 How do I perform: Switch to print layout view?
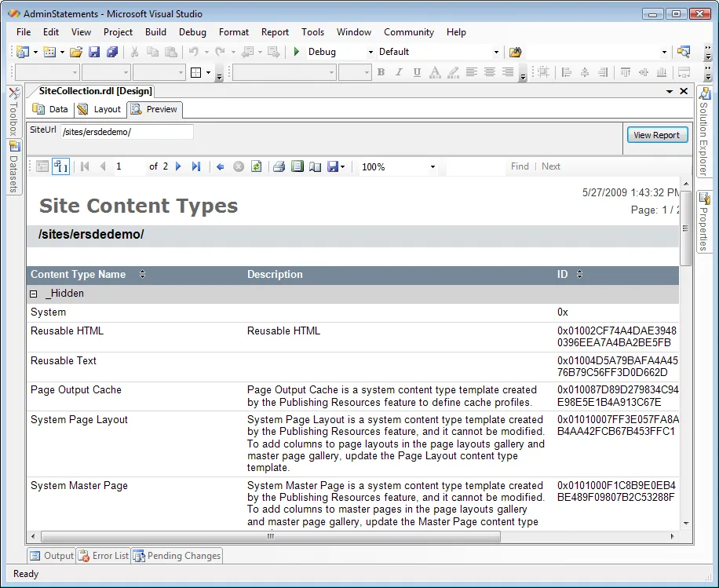(x=296, y=166)
